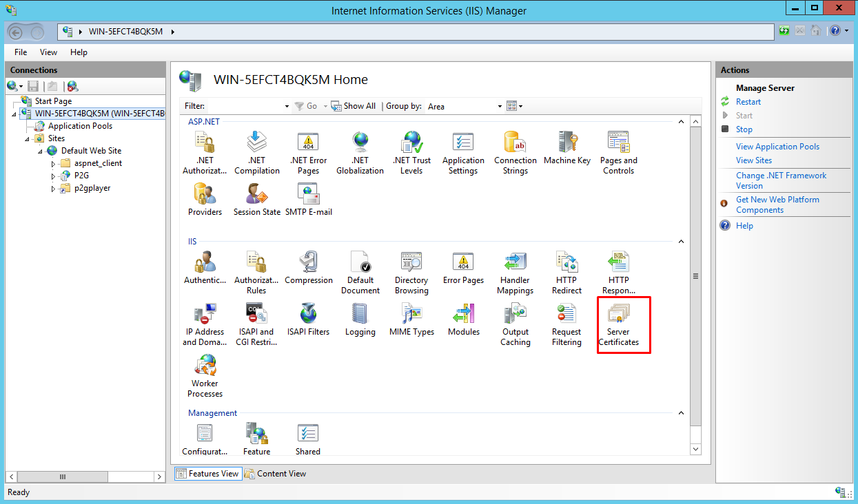This screenshot has width=858, height=504.
Task: Open ISAPI and CGI Restrictions
Action: pos(256,324)
